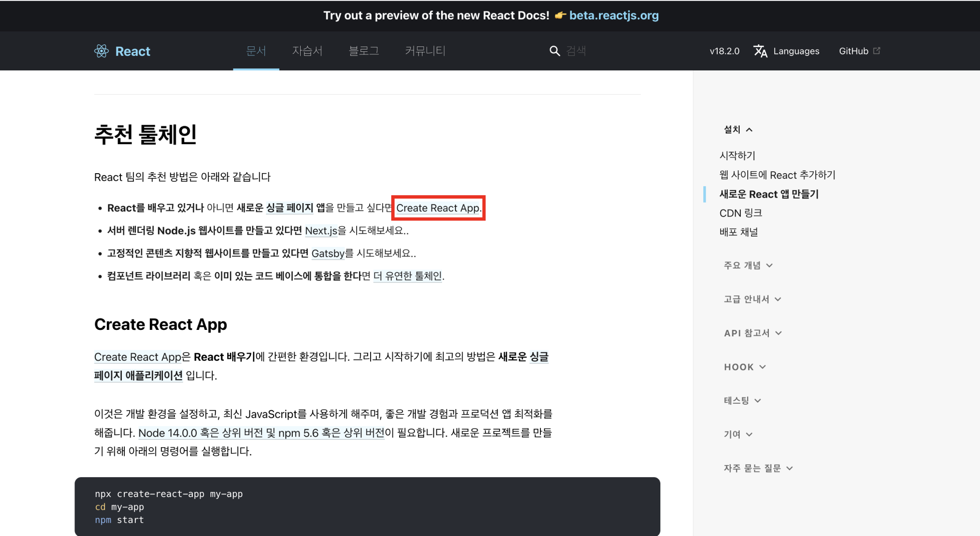Click Create React App link in paragraph
Image resolution: width=980 pixels, height=536 pixels.
pyautogui.click(x=137, y=357)
